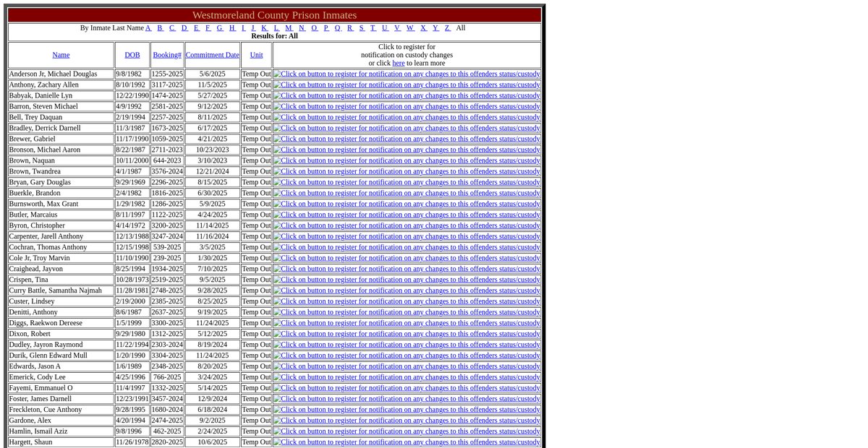Sort by Commitment Date header
The image size is (868, 448).
212,55
